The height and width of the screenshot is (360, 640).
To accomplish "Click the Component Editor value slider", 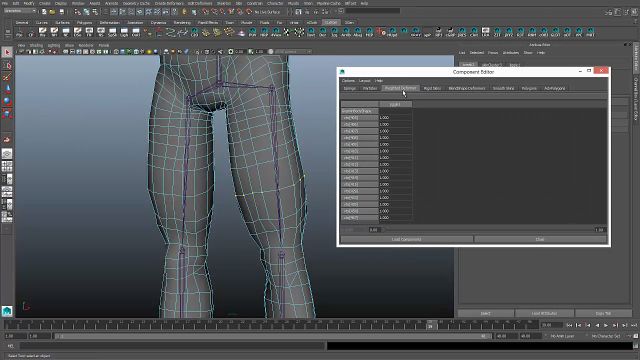I will [x=488, y=230].
